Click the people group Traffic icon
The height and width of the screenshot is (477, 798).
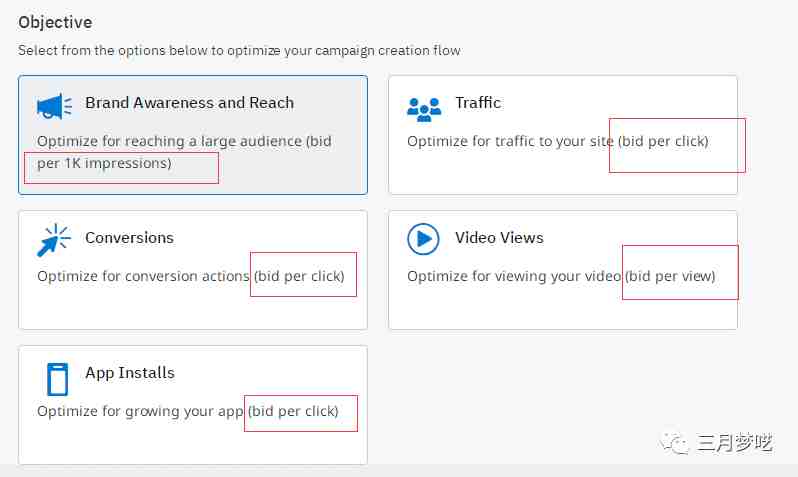(x=424, y=109)
